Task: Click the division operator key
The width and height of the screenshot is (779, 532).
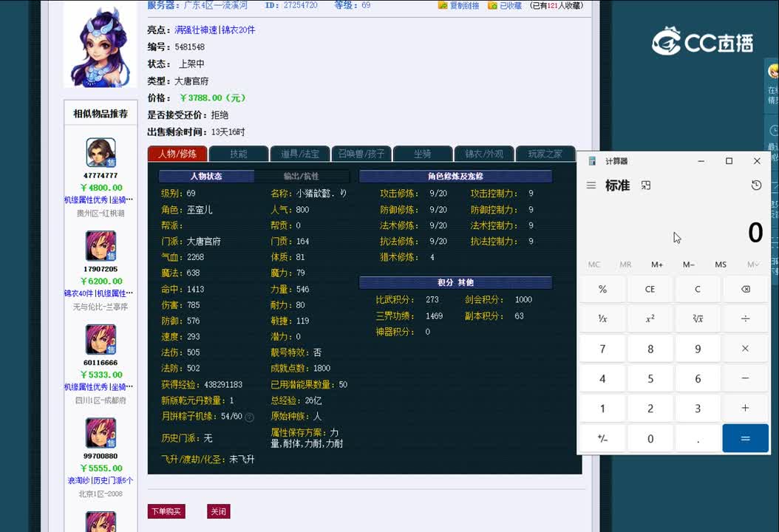Action: point(745,318)
